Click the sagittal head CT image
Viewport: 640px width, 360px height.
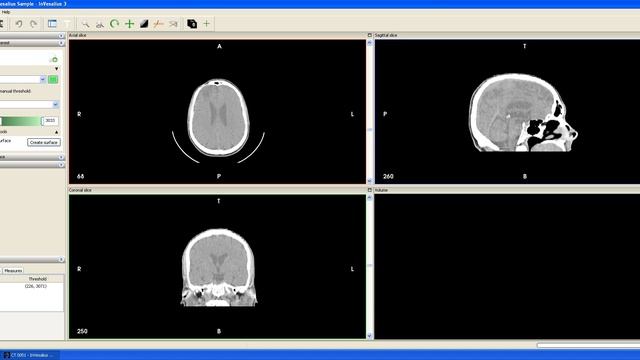[523, 113]
